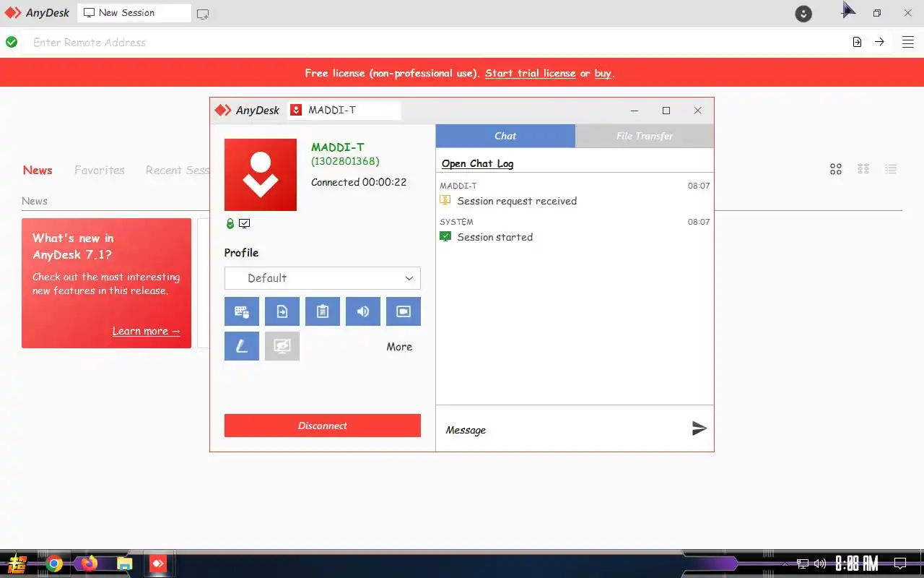Click the Session started message
Image resolution: width=924 pixels, height=578 pixels.
tap(495, 237)
